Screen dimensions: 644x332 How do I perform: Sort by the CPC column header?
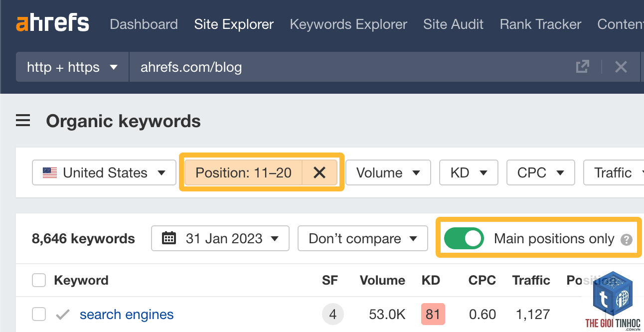[x=482, y=280]
